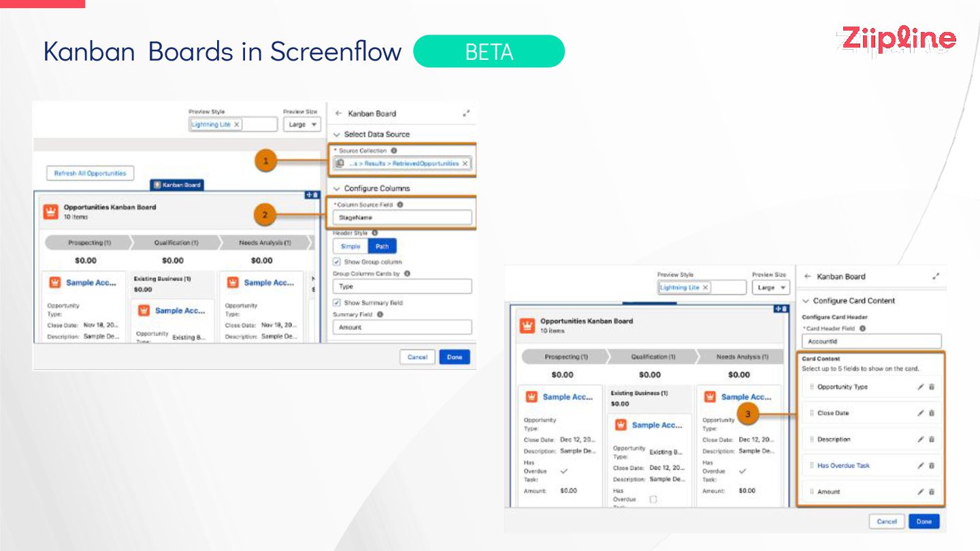
Task: Toggle the Show Group column checkbox
Action: coord(336,262)
